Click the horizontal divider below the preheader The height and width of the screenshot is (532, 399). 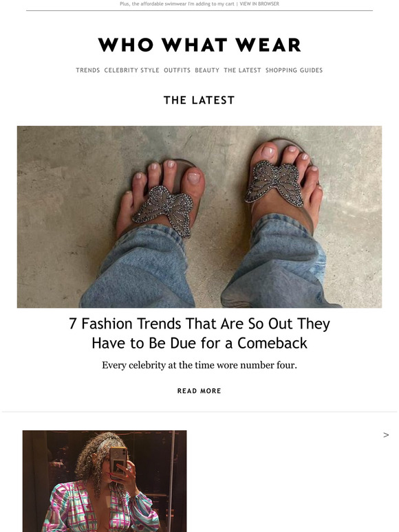199,10
